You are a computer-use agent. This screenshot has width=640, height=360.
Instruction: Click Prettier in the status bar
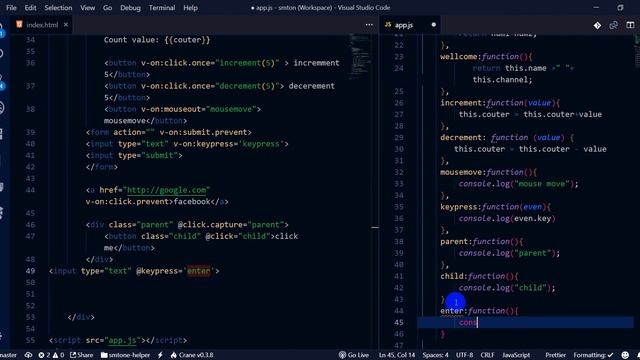point(556,355)
